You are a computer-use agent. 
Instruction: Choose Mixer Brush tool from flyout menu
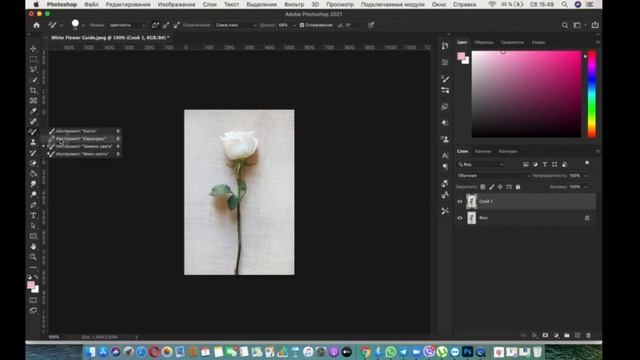[82, 154]
